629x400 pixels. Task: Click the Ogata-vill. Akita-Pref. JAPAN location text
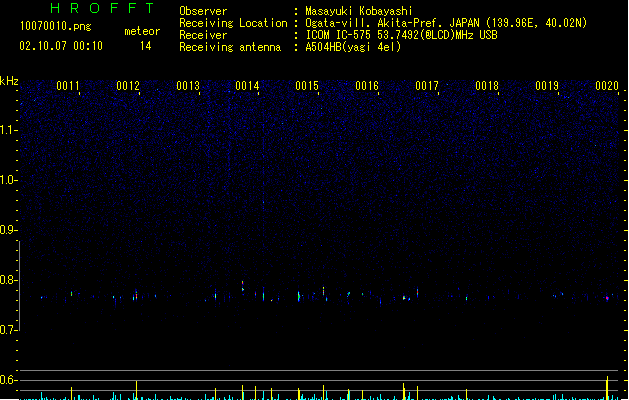(x=446, y=23)
